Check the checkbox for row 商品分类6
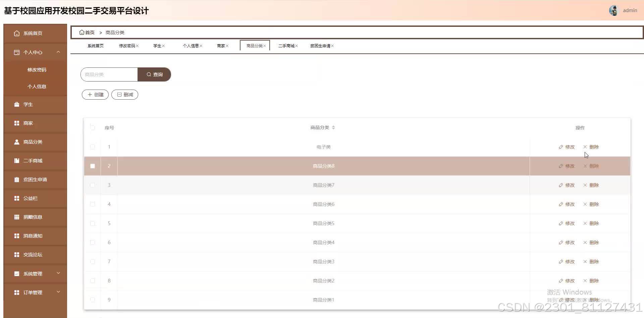The image size is (644, 318). (x=93, y=204)
